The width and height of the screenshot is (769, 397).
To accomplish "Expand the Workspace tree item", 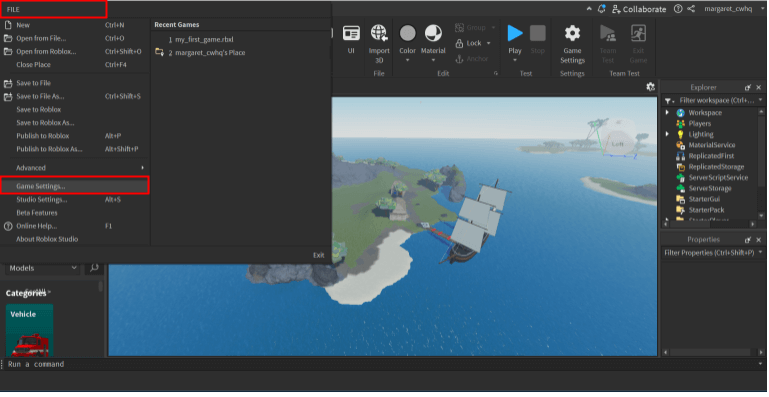I will pyautogui.click(x=667, y=113).
